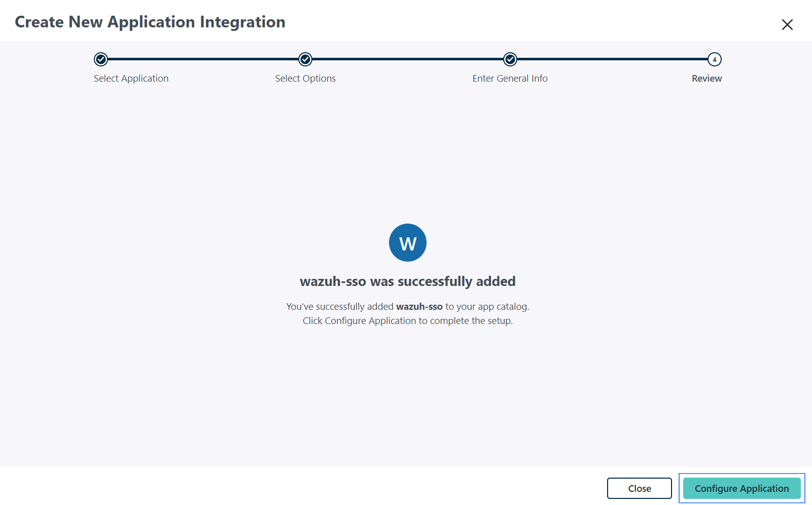
Task: Click the checkmark marking Enter General Info complete
Action: [510, 59]
